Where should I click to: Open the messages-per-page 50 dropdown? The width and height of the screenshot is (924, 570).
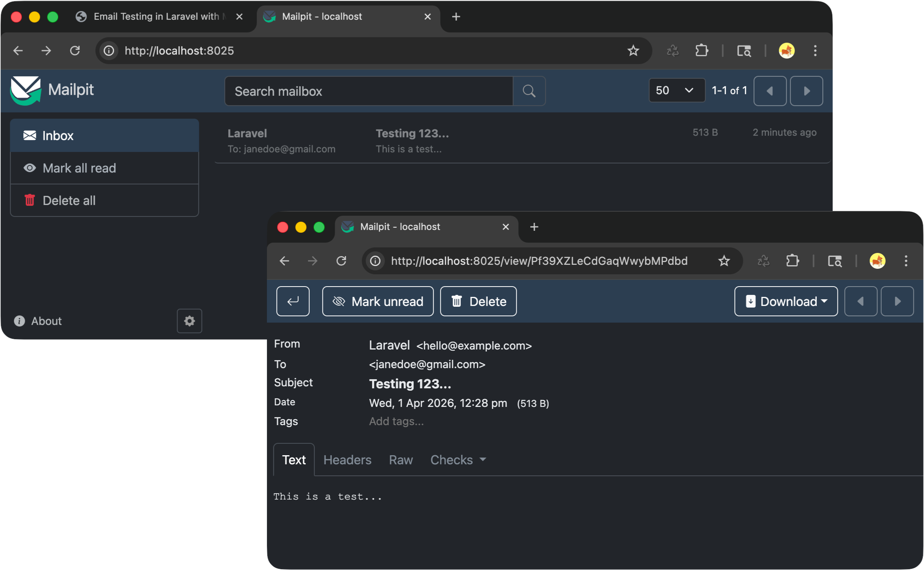(676, 90)
